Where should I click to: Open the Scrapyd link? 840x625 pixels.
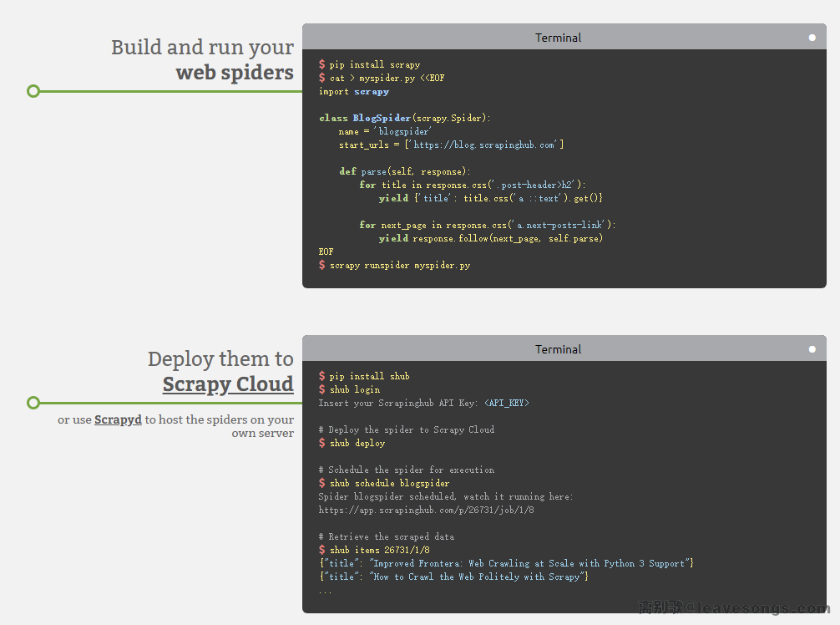pyautogui.click(x=118, y=419)
